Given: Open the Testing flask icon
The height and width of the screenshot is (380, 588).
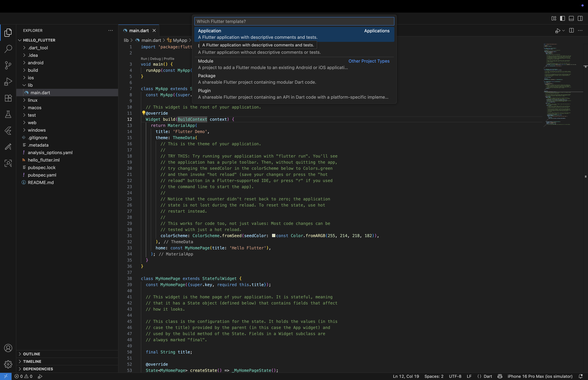Looking at the screenshot, I should (x=8, y=114).
